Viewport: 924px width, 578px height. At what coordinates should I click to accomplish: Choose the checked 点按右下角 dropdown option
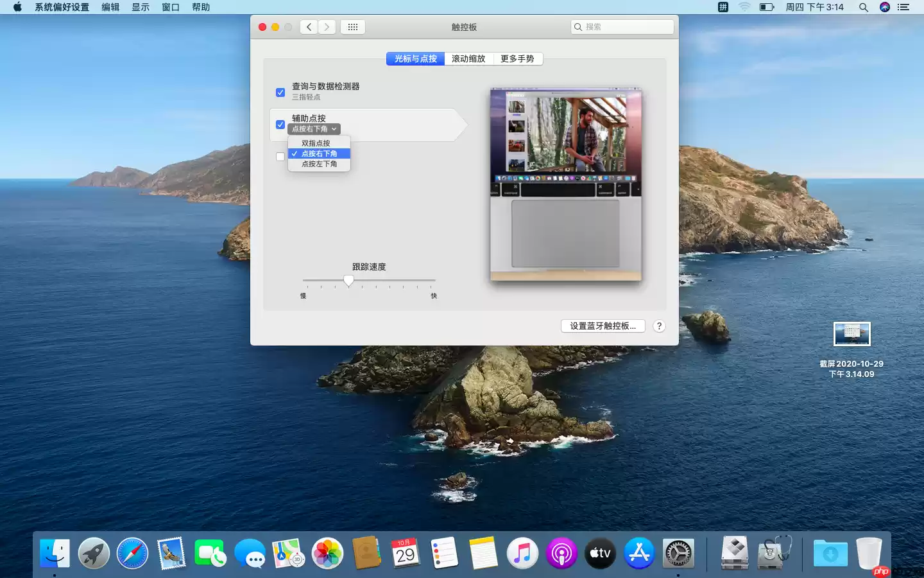(x=319, y=153)
